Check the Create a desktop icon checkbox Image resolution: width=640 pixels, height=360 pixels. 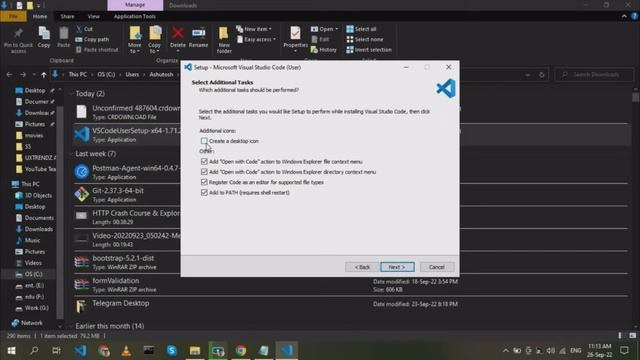204,141
